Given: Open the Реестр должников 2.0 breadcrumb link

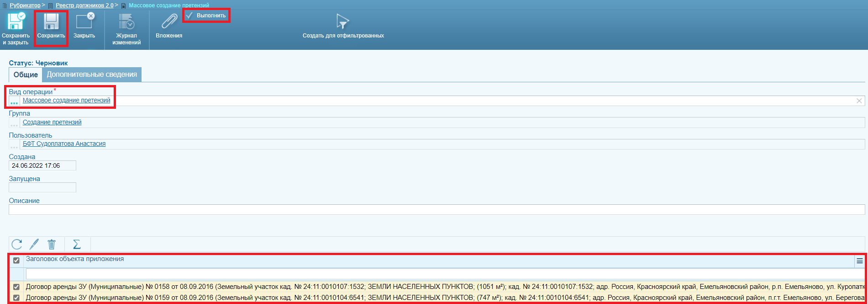Looking at the screenshot, I should 84,5.
